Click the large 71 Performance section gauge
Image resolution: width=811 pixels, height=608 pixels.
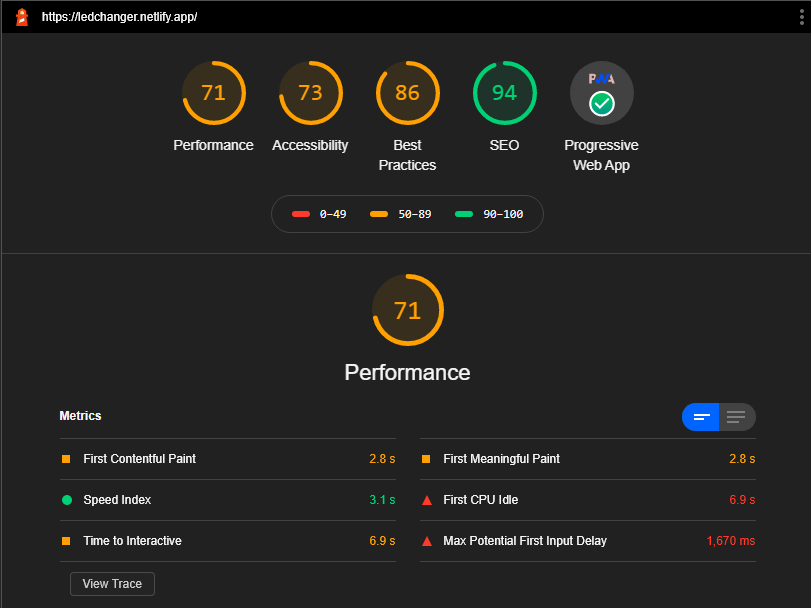[408, 310]
